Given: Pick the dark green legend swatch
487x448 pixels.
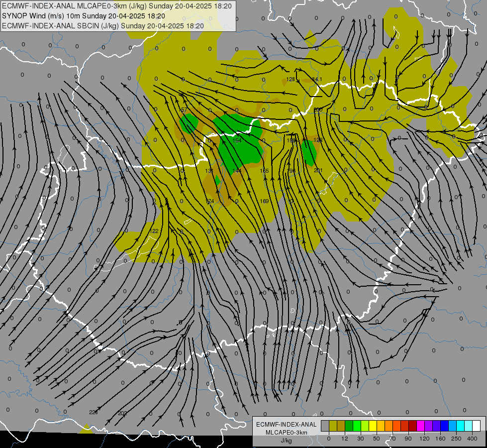Looking at the screenshot, I should tap(349, 426).
